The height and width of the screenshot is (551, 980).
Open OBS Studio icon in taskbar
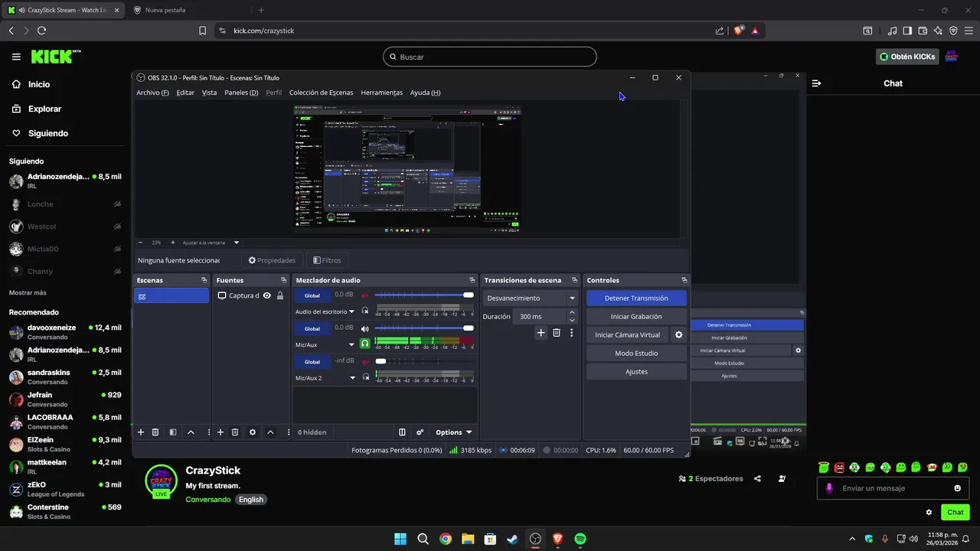click(535, 539)
